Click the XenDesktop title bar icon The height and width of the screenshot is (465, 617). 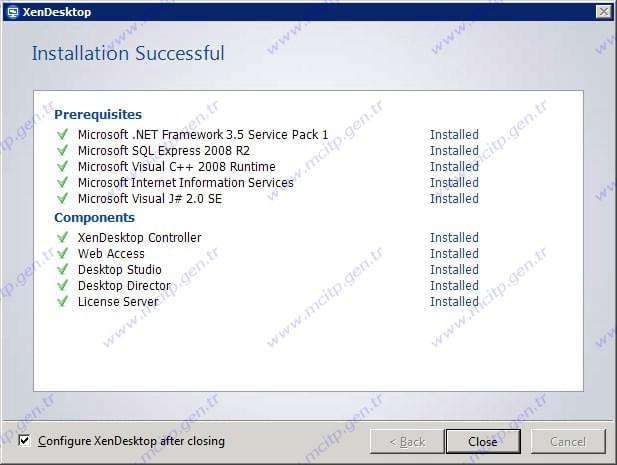13,12
